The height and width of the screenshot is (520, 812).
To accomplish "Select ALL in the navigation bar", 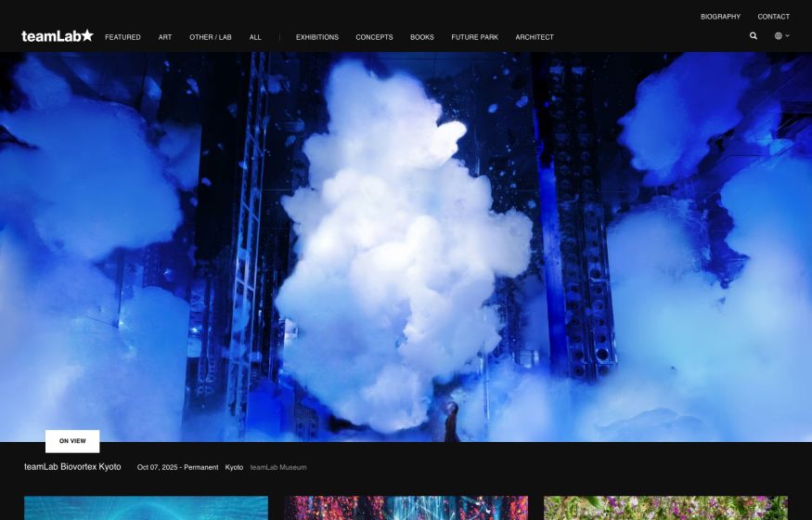I will [255, 37].
